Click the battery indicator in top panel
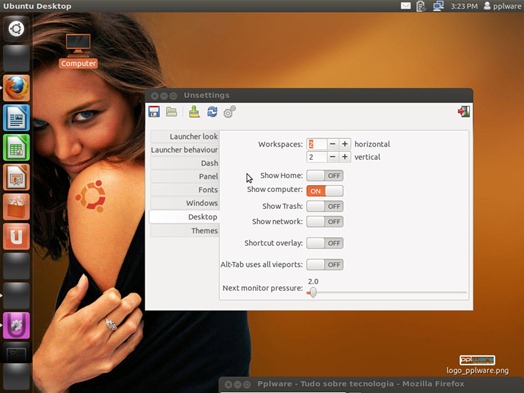The width and height of the screenshot is (524, 393). pyautogui.click(x=421, y=6)
